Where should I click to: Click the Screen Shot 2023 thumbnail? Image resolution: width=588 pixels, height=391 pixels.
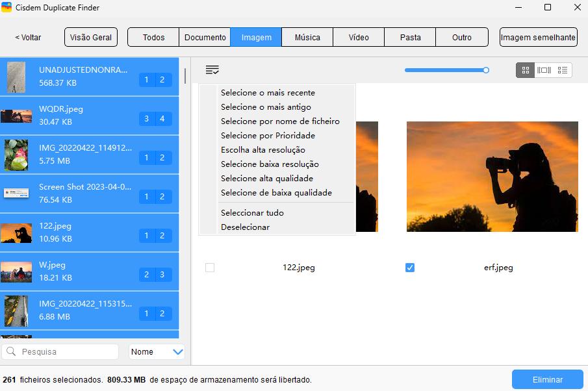click(16, 193)
